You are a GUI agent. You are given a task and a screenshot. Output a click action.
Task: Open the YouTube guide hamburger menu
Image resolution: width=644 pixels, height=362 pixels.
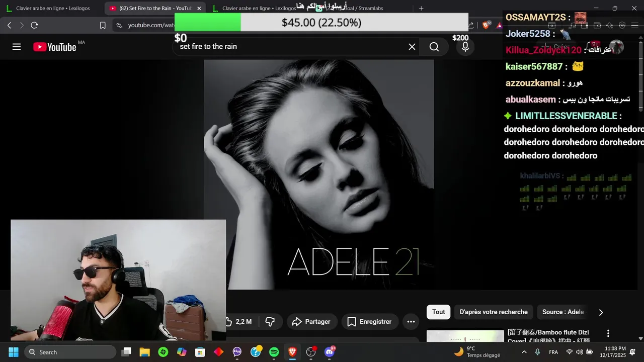[17, 47]
